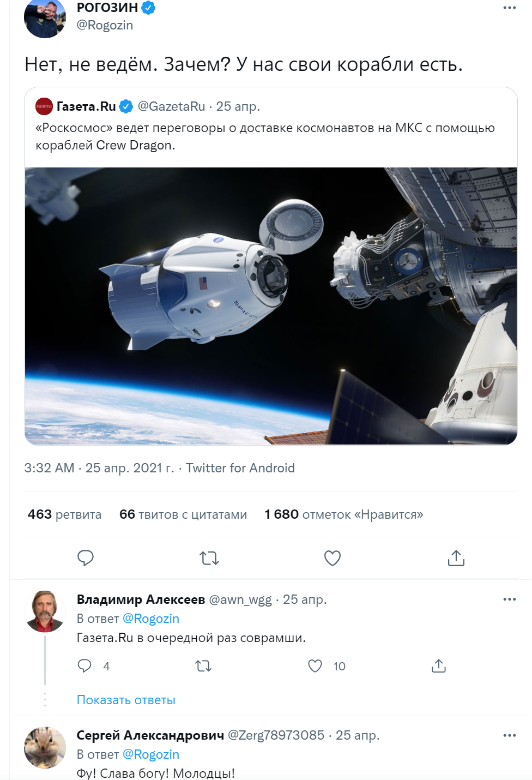This screenshot has height=780, width=532.
Task: Open the quoted Газета.Ru account name
Action: coord(86,106)
